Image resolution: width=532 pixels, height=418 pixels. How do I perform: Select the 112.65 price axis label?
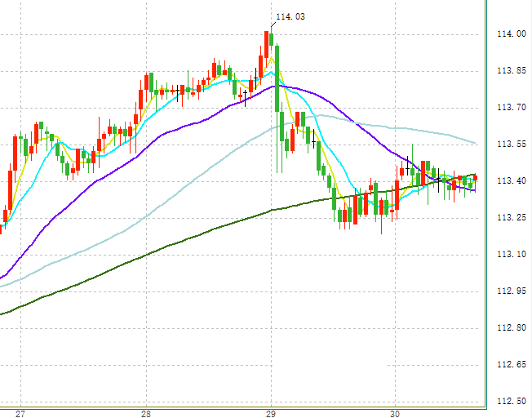pos(509,365)
